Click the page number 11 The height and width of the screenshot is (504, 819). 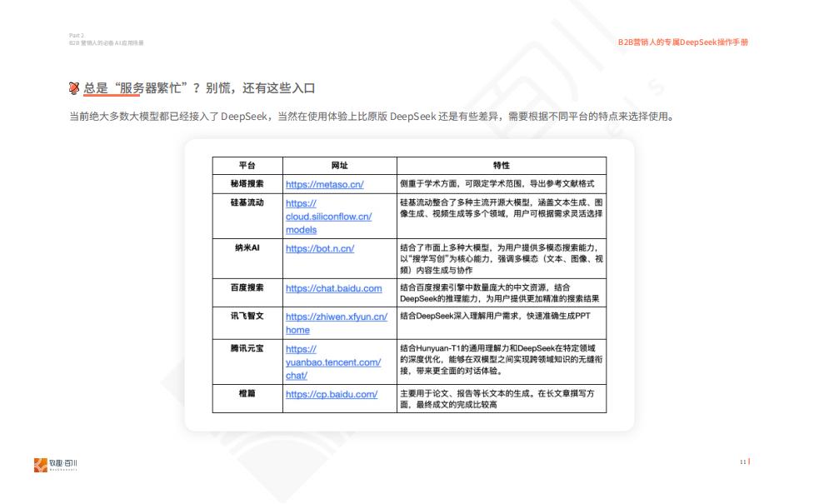click(x=742, y=462)
